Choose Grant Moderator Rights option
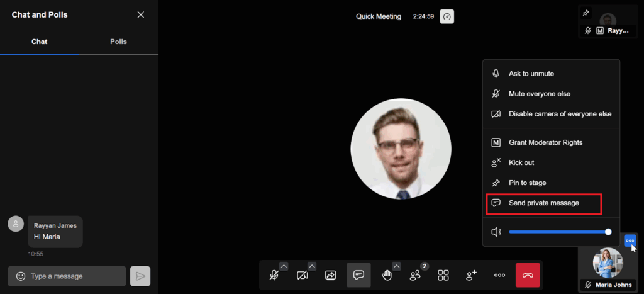The height and width of the screenshot is (294, 644). coord(545,143)
